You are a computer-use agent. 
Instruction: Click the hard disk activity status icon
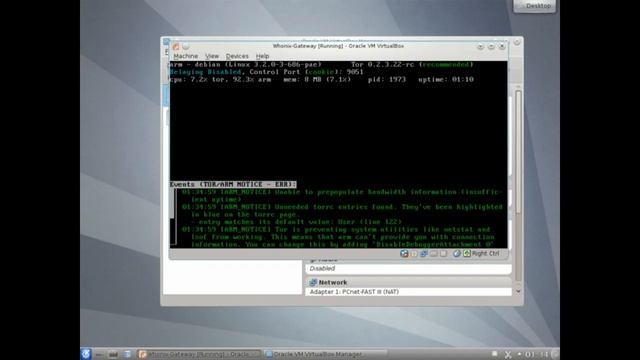point(404,253)
